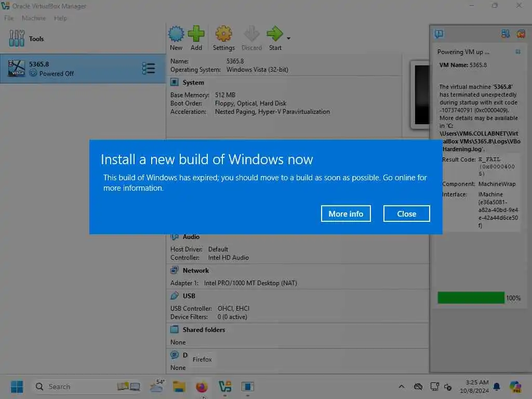This screenshot has height=399, width=532.
Task: Close the Windows build expired dialog
Action: coord(406,214)
